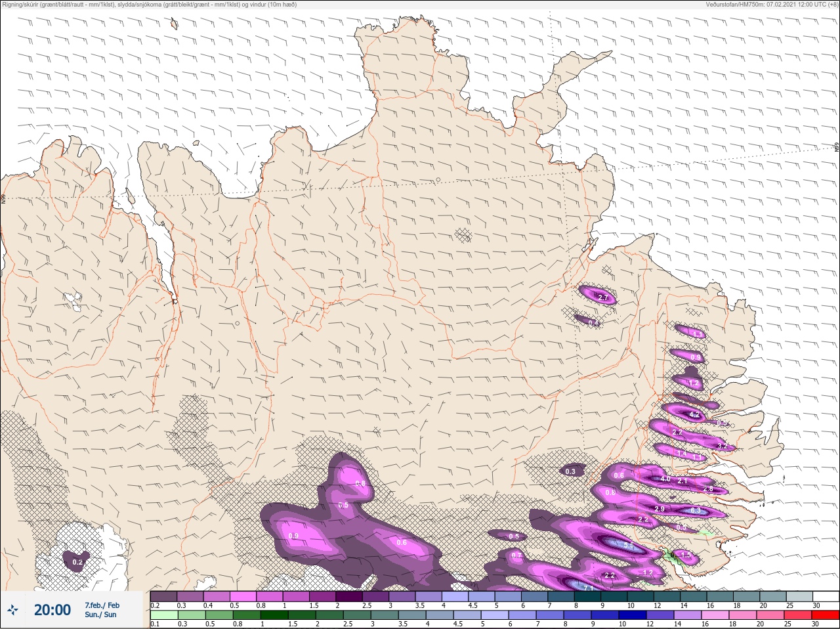Click the 'Veðurstofan/HM750m' run info text
This screenshot has height=629, width=840.
pos(771,5)
